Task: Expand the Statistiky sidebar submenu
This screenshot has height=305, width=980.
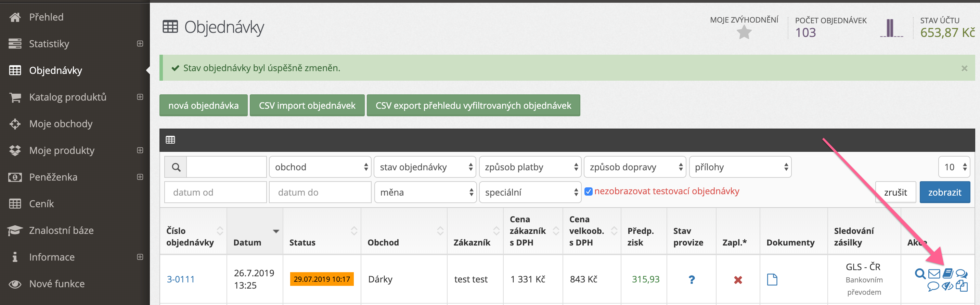Action: pos(140,44)
